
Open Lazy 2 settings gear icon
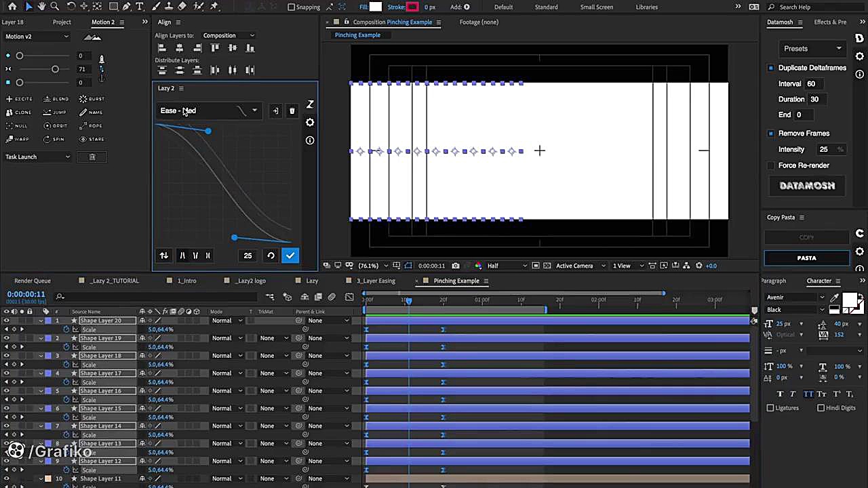[x=310, y=122]
